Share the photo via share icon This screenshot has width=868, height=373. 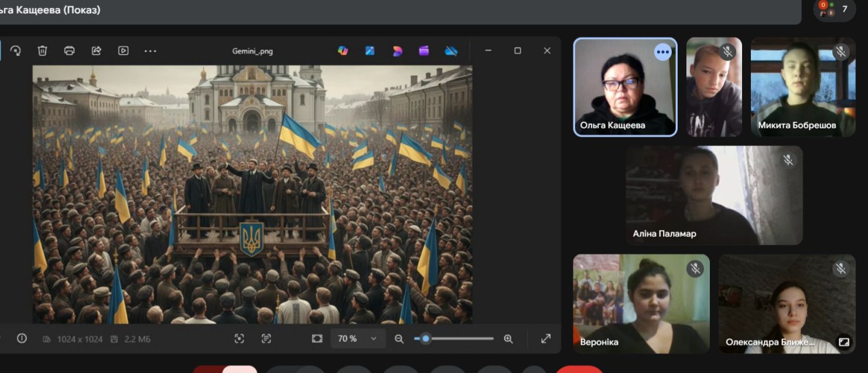click(x=97, y=51)
